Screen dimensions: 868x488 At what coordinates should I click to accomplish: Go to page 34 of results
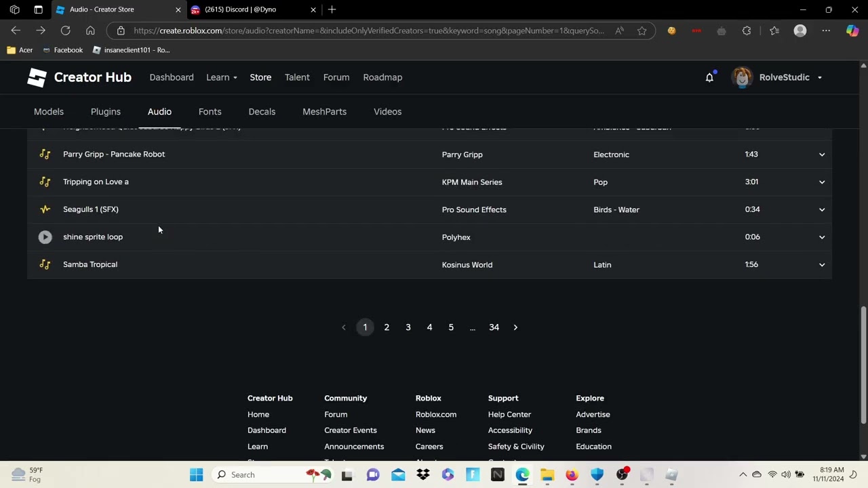click(x=494, y=327)
